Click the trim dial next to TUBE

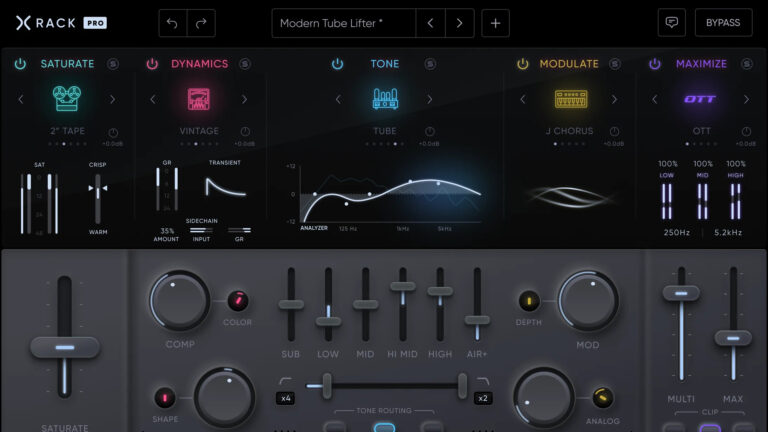point(430,131)
